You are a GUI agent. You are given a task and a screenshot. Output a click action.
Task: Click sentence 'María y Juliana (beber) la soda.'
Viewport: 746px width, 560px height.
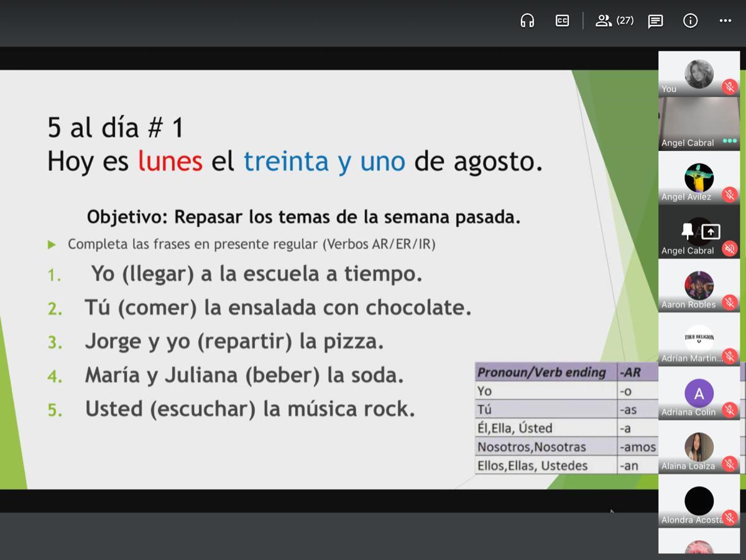244,375
